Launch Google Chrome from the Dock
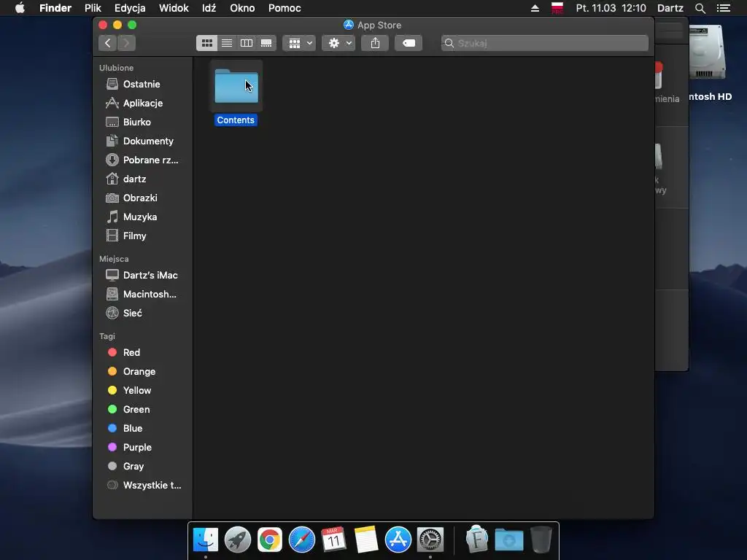Image resolution: width=747 pixels, height=560 pixels. tap(270, 540)
